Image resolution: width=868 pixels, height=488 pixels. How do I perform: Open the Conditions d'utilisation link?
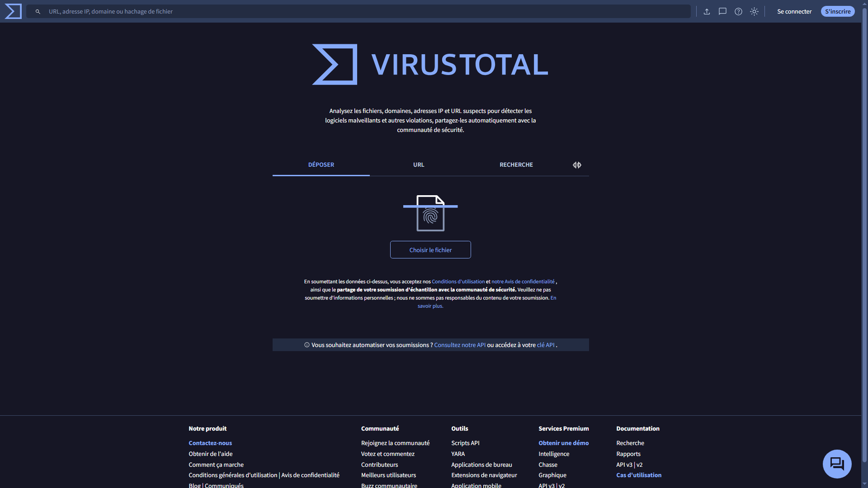(458, 282)
